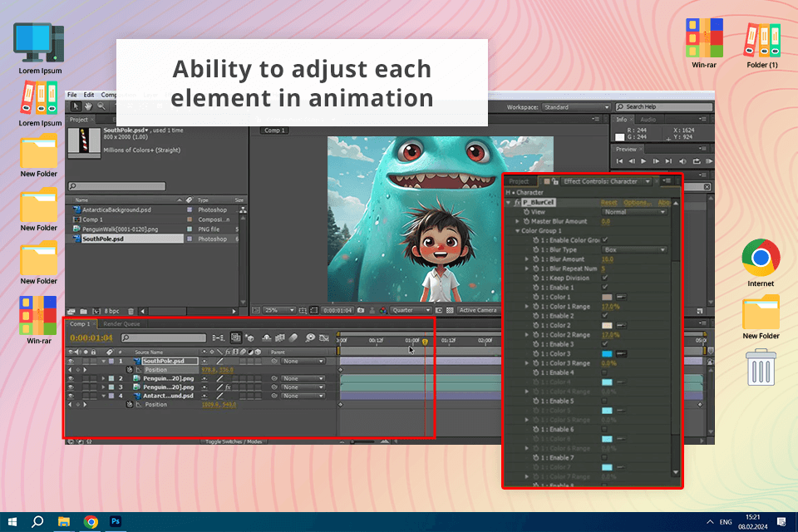Hide the Antarct...und.psd layer with its eye icon
Image resolution: width=798 pixels, height=532 pixels.
tap(71, 396)
